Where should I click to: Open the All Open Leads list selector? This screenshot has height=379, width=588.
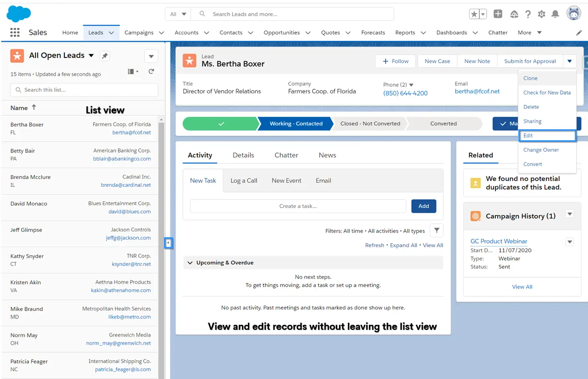coord(61,55)
